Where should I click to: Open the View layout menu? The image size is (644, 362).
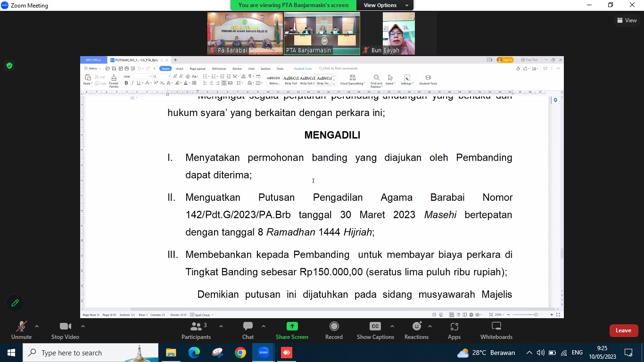pos(627,20)
